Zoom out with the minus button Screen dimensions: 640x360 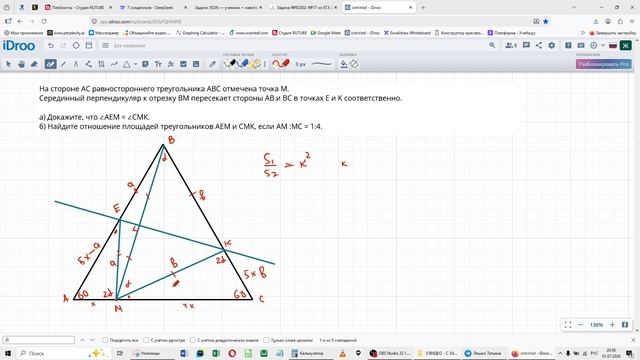coord(580,324)
